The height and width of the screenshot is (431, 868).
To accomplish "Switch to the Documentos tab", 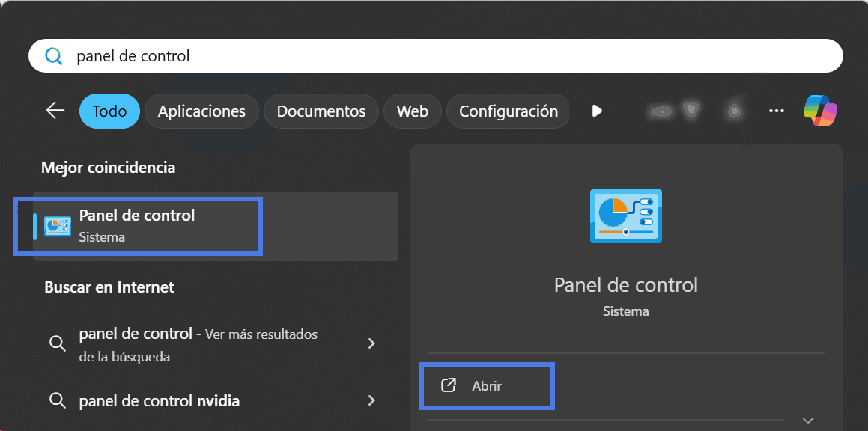I will (x=321, y=111).
